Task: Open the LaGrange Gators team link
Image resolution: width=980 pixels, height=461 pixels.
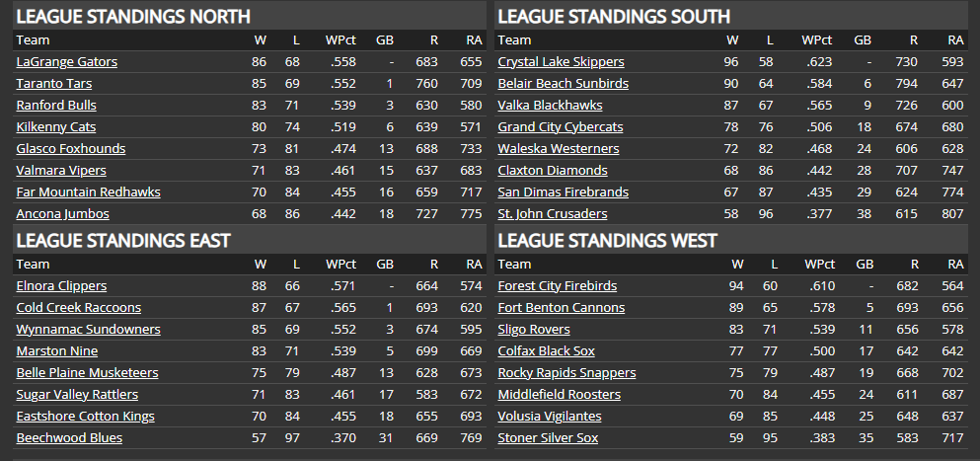Action: 66,62
